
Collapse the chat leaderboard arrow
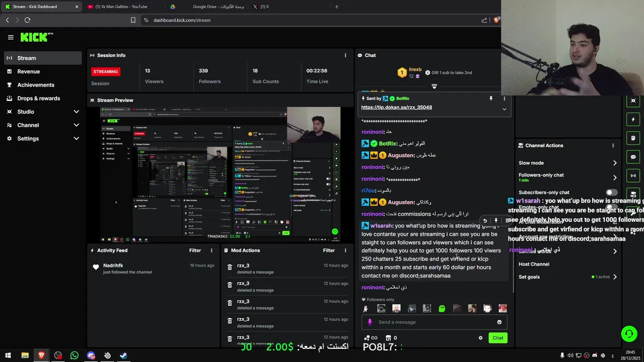tap(434, 86)
